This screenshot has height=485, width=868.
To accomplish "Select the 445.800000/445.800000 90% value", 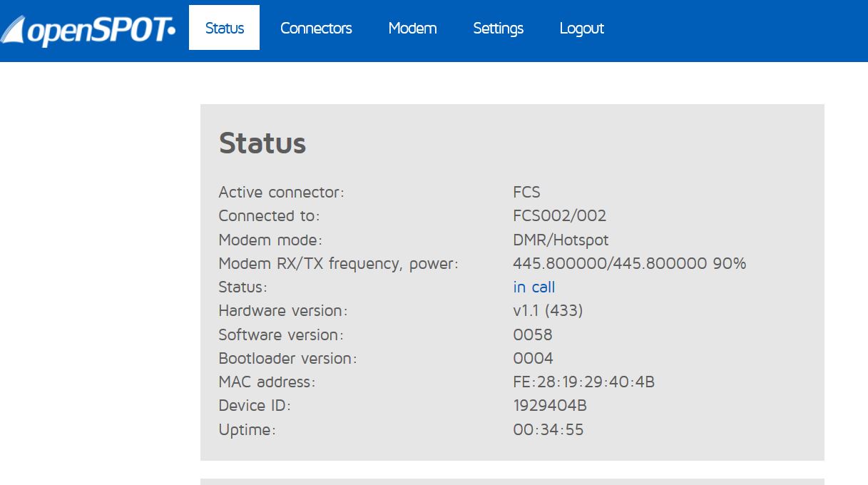I will (629, 263).
